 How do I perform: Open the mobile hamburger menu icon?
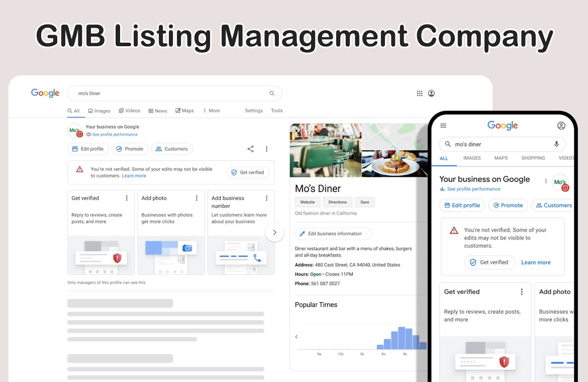tap(443, 126)
